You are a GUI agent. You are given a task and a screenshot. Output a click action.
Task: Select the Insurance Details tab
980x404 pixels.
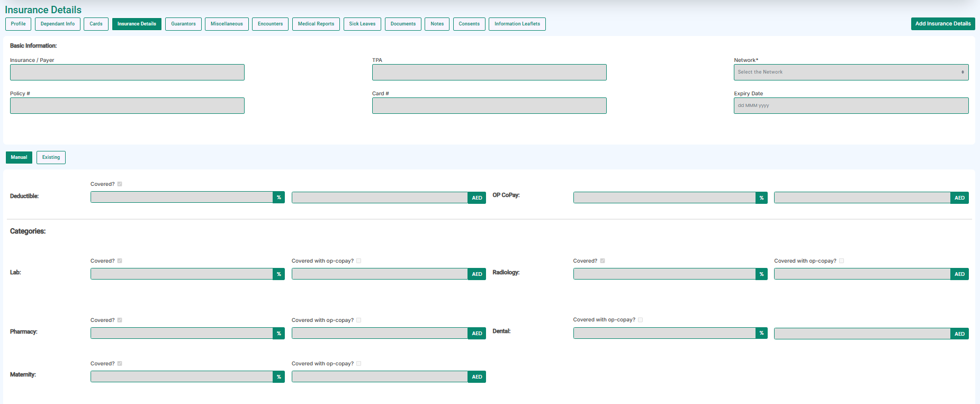pyautogui.click(x=137, y=24)
